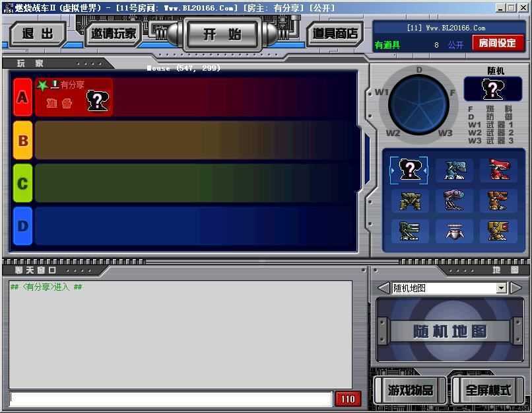
Task: Pick the green tank mech, bottom-left cell
Action: tap(409, 231)
